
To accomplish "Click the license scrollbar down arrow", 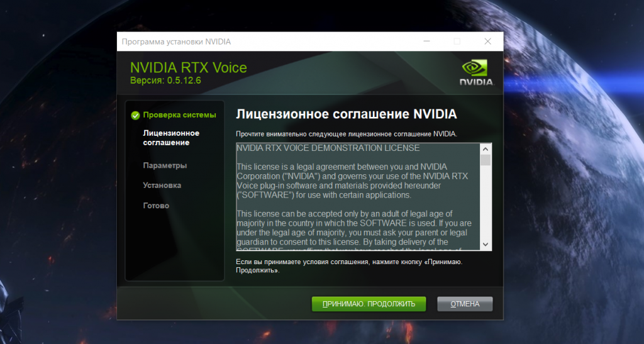I will tap(485, 244).
